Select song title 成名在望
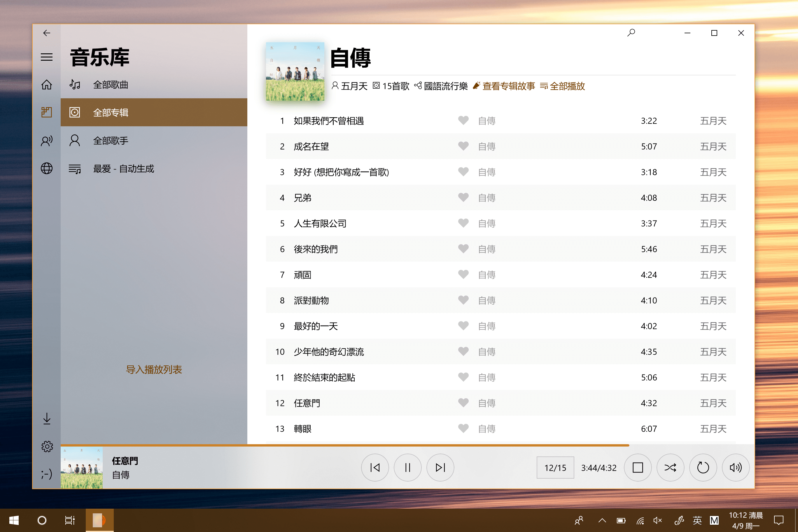 311,147
